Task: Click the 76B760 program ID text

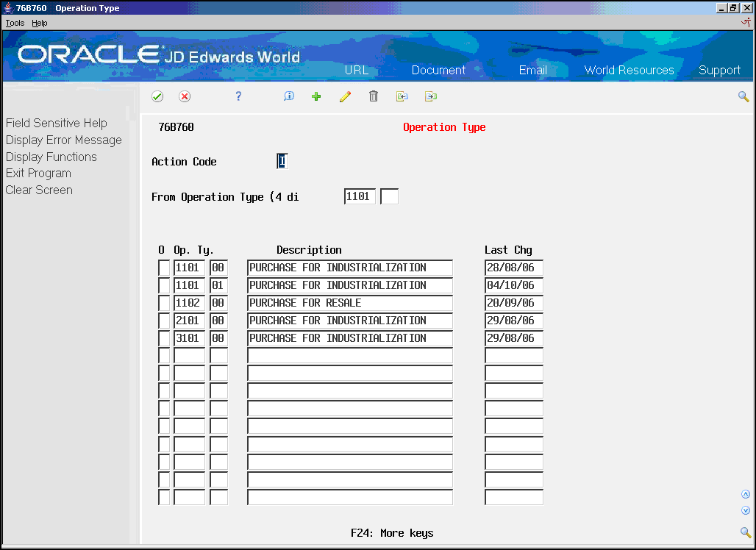Action: pyautogui.click(x=176, y=127)
